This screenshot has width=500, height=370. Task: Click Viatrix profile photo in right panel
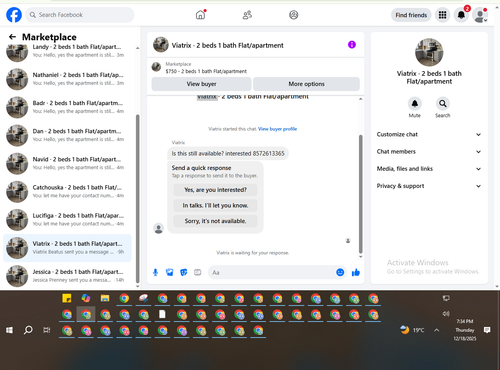pos(429,52)
